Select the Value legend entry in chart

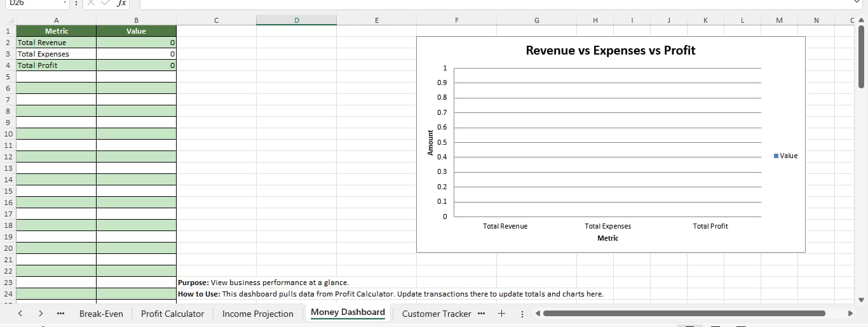[786, 156]
